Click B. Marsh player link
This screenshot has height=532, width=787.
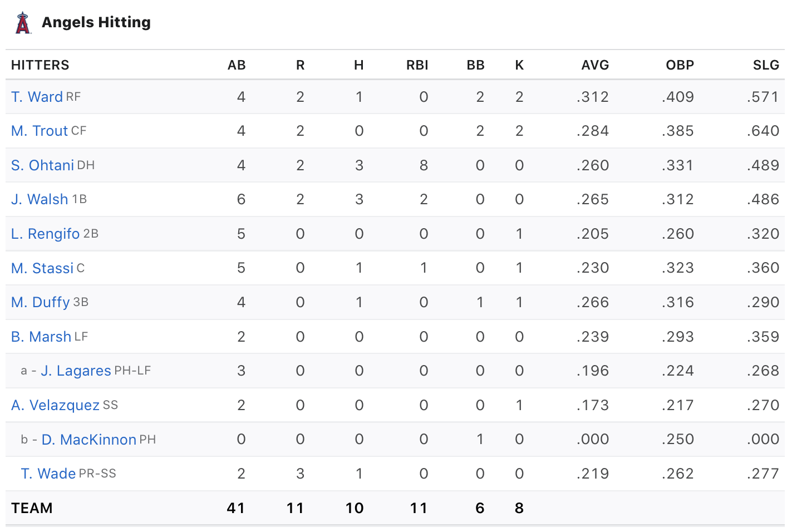[x=41, y=337]
